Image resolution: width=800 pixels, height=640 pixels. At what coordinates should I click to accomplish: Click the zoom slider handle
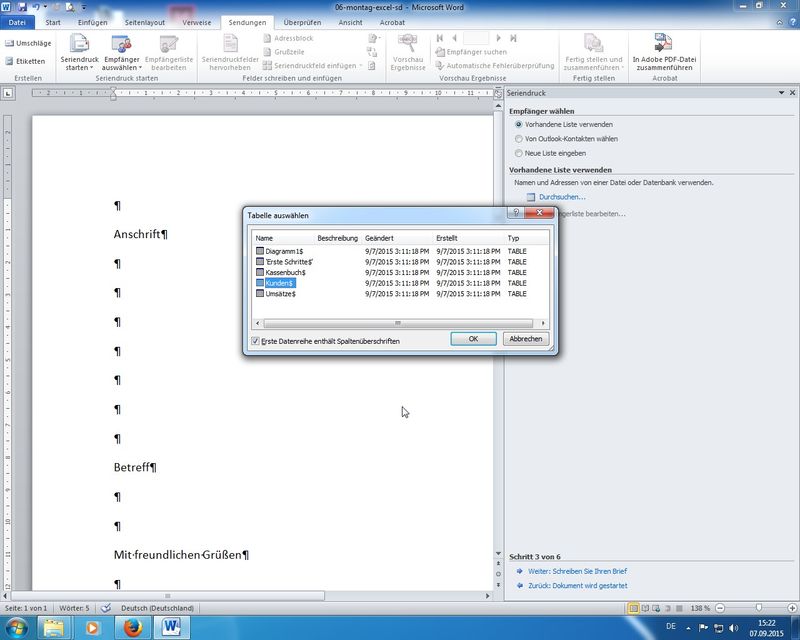pos(759,608)
